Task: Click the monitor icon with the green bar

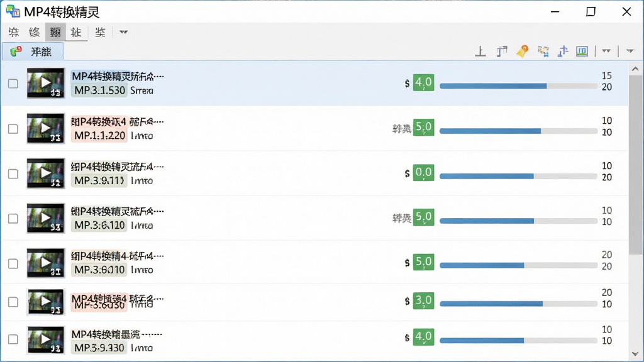Action: tap(582, 52)
